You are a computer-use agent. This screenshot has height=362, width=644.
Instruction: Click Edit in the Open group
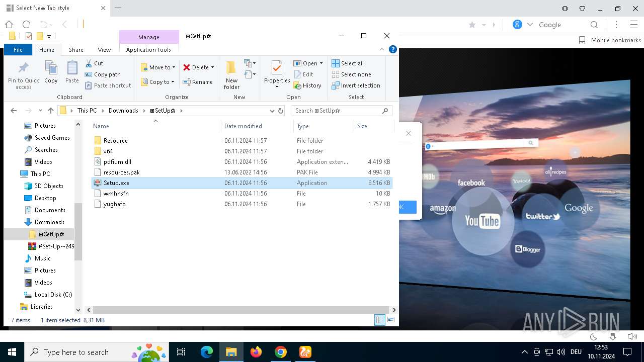[303, 74]
